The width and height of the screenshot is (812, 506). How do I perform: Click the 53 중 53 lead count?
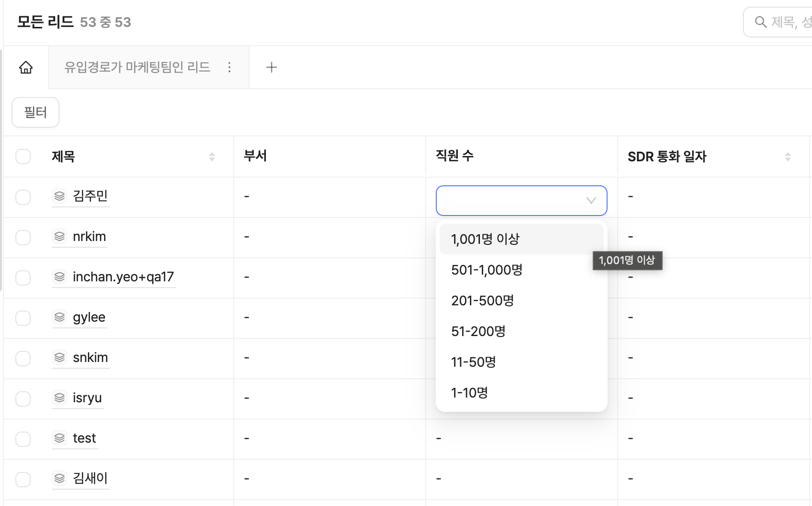pyautogui.click(x=106, y=22)
